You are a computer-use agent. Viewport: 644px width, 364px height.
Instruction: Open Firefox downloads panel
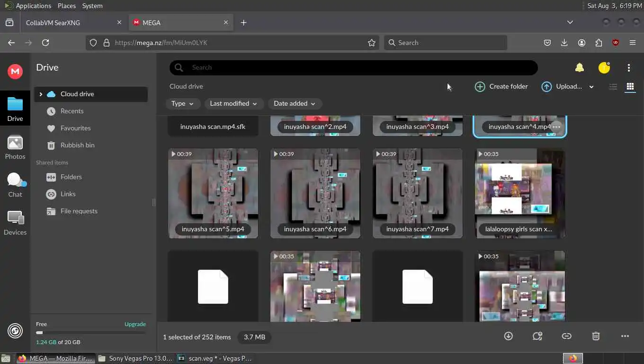click(x=564, y=43)
